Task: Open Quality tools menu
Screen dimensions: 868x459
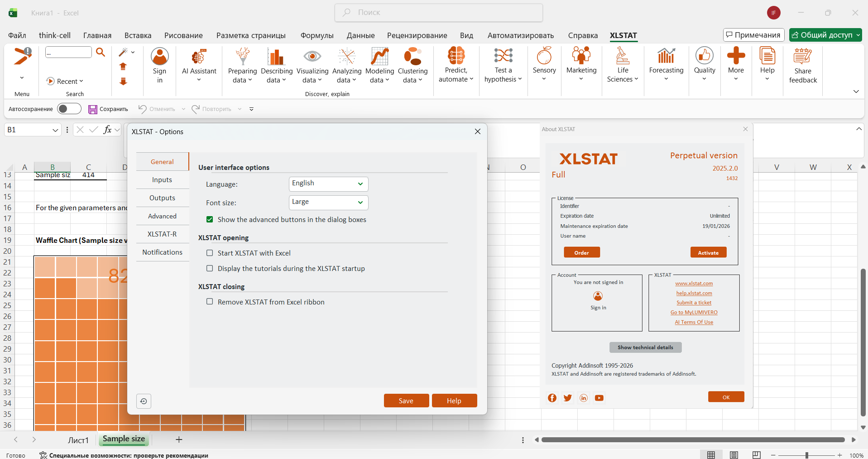Action: (x=705, y=65)
